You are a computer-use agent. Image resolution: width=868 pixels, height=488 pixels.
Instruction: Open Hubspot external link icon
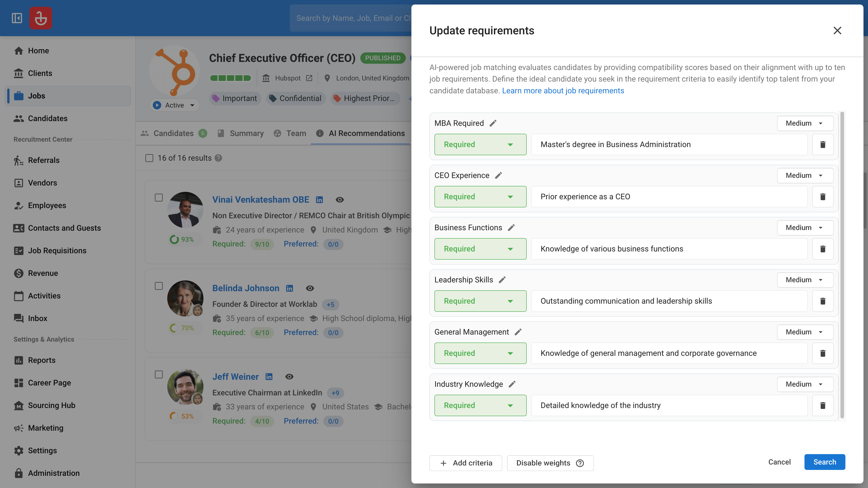309,78
